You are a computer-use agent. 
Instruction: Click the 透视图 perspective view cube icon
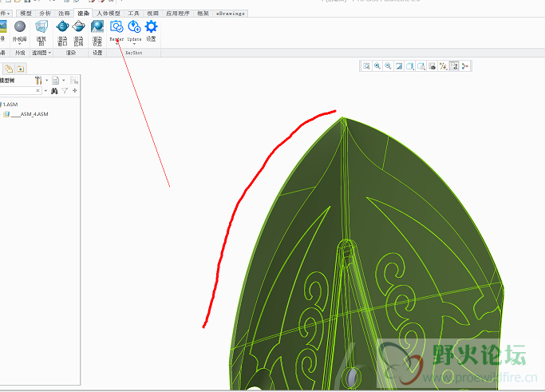(x=41, y=27)
